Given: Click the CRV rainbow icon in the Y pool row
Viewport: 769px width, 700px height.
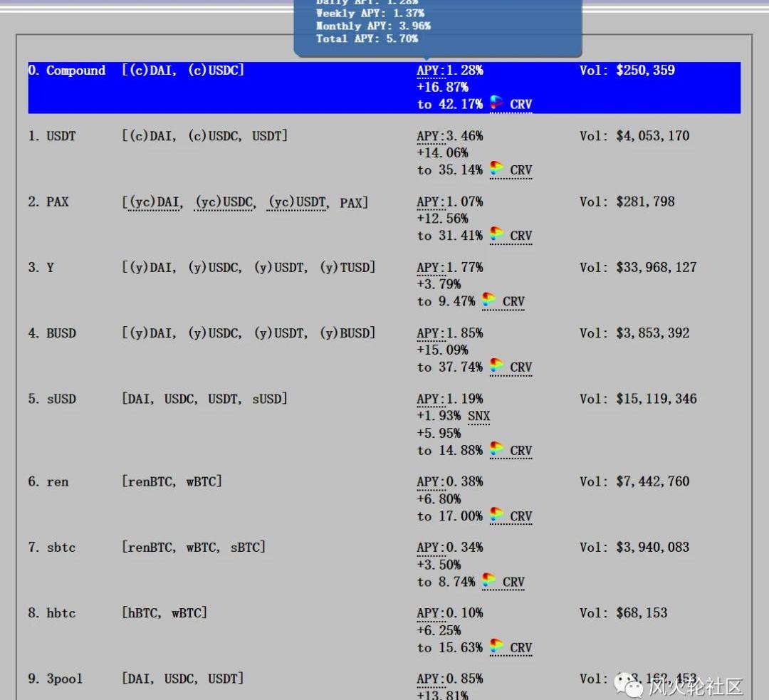Looking at the screenshot, I should tap(489, 300).
